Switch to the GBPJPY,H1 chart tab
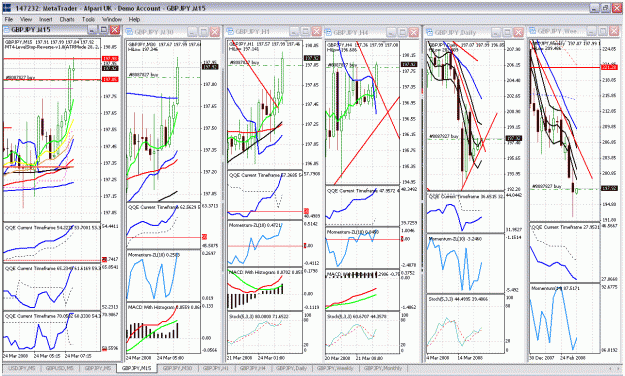625x376 pixels. 217,368
